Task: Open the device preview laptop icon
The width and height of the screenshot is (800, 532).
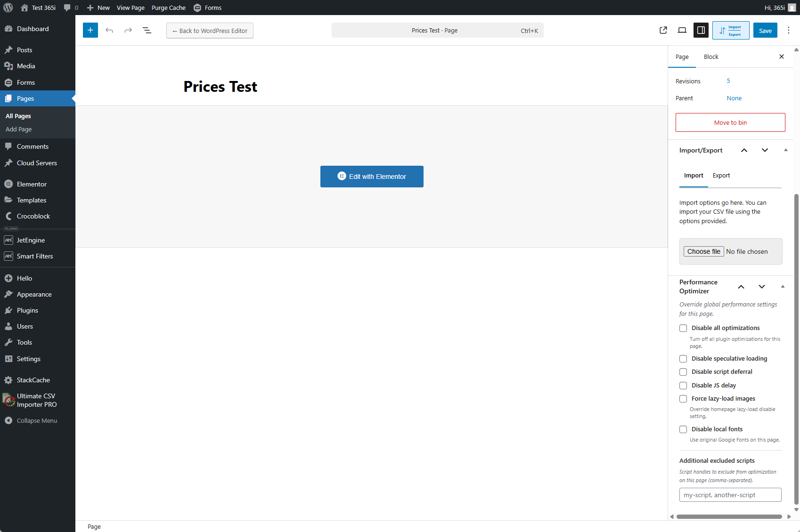Action: tap(682, 30)
